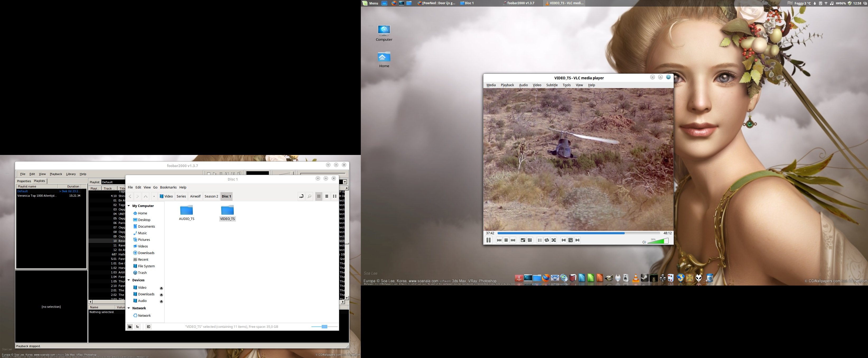Image resolution: width=868 pixels, height=358 pixels.
Task: Open foobar2000 Playlist dropdown arrow
Action: 345,182
